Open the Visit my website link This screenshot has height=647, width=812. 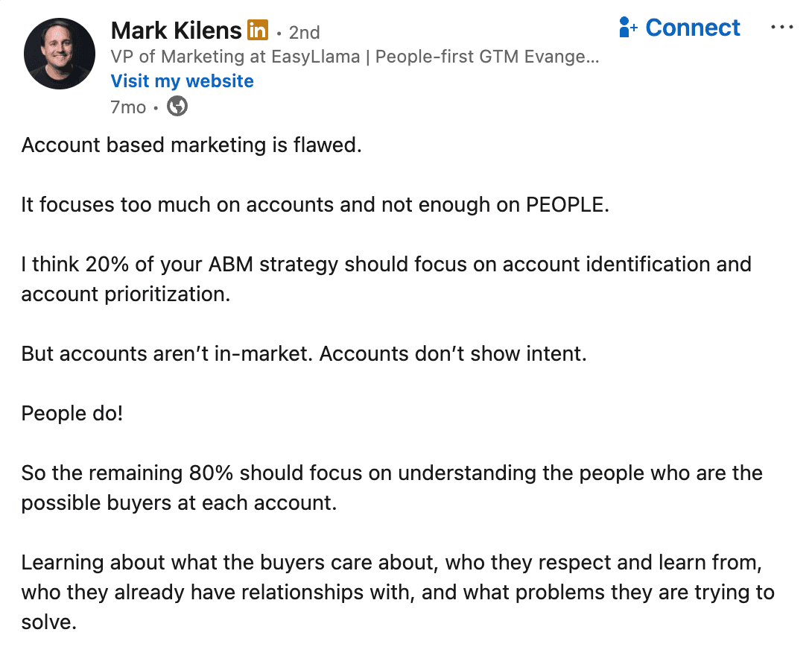182,81
